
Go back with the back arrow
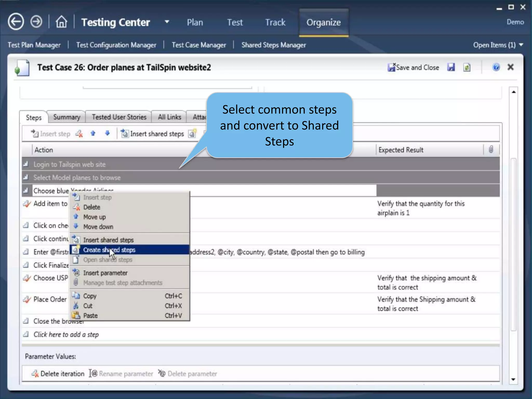(x=16, y=22)
